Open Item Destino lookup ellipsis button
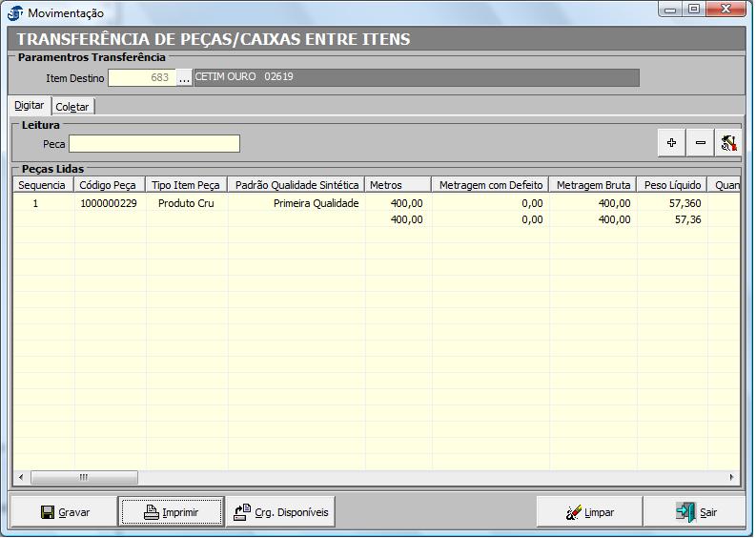The width and height of the screenshot is (756, 538). point(185,77)
